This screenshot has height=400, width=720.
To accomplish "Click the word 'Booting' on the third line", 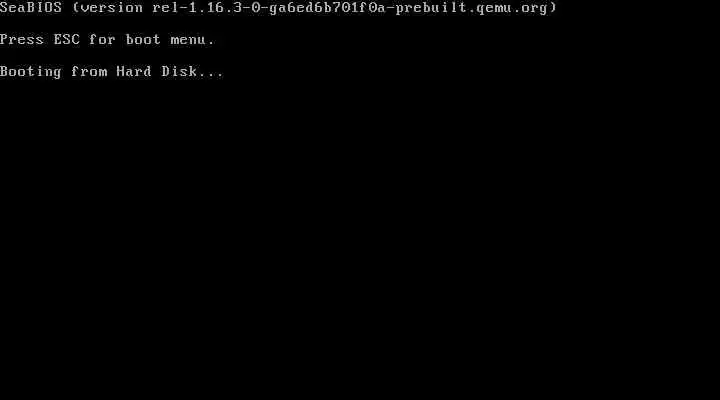I will [31, 72].
